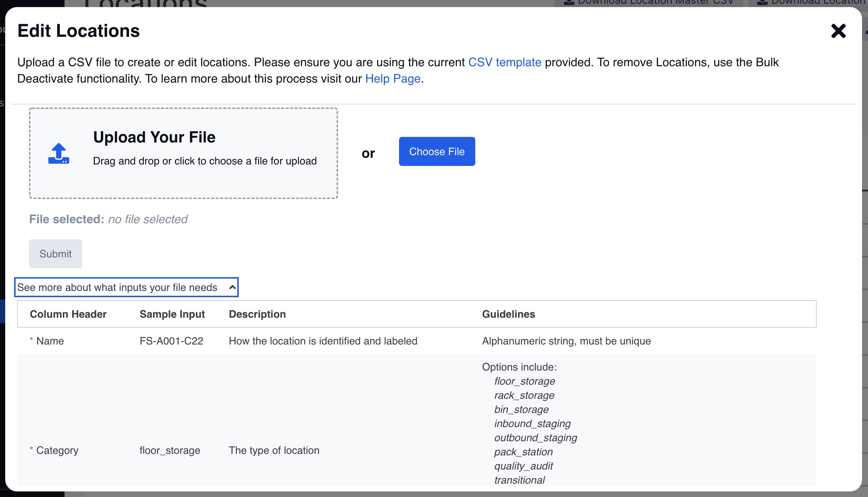This screenshot has height=497, width=868.
Task: Click Download Location Master CSV behind dialog
Action: pos(649,3)
